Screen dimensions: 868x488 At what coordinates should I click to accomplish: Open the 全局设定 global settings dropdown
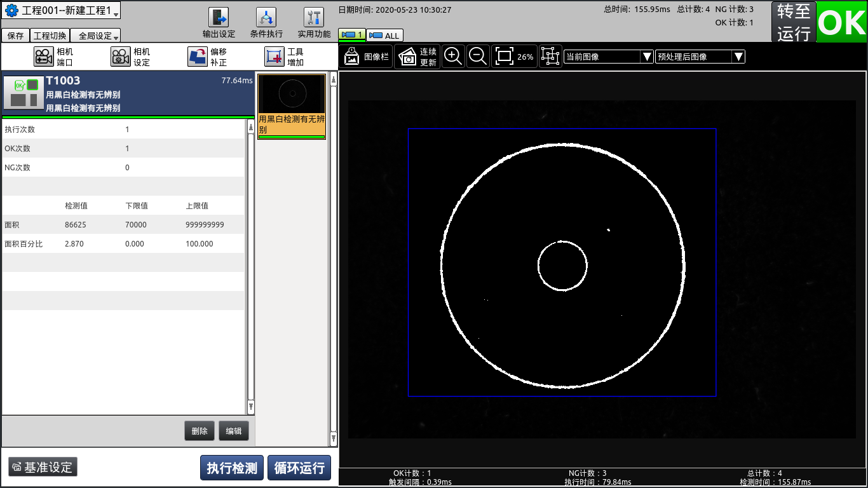click(95, 36)
